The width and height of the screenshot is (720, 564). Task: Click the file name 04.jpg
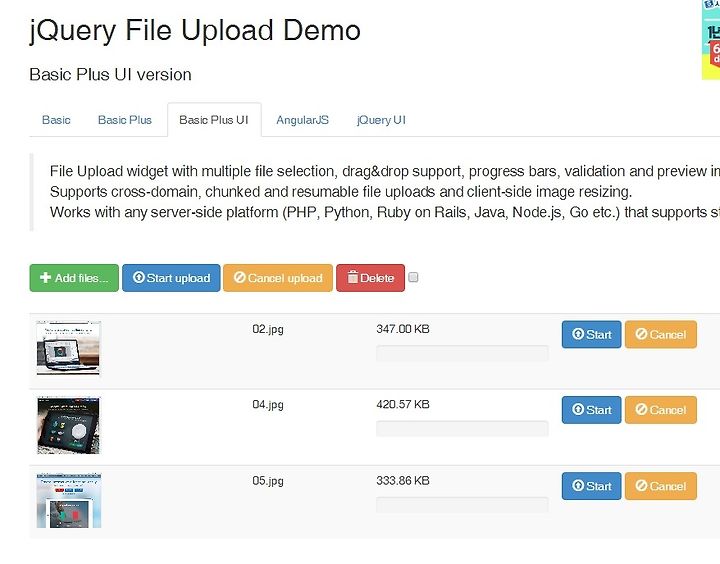[x=268, y=405]
